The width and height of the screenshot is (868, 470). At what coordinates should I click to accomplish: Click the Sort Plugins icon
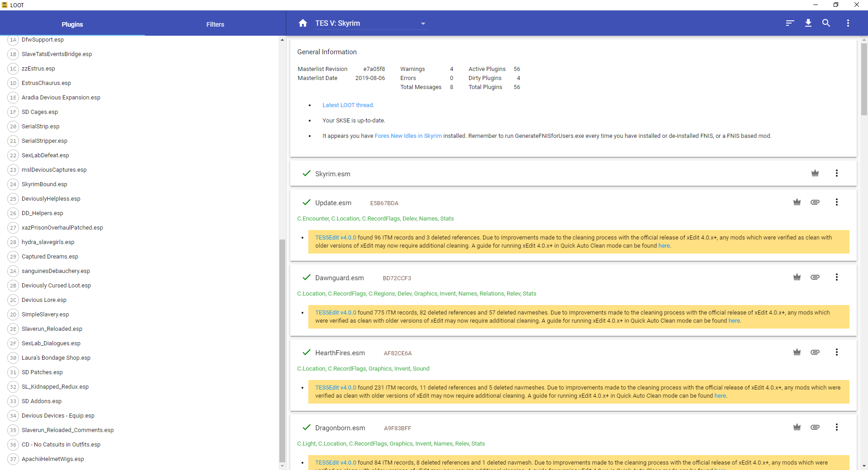pos(790,23)
